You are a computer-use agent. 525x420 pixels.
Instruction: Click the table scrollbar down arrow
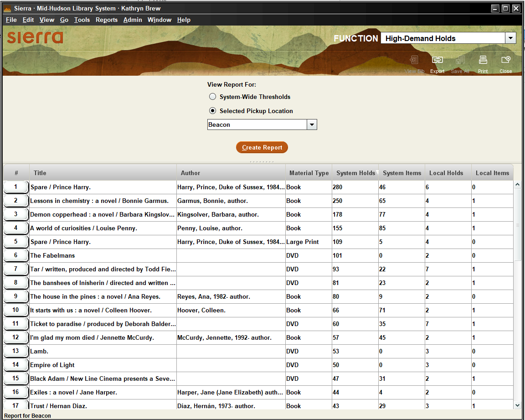[x=517, y=405]
